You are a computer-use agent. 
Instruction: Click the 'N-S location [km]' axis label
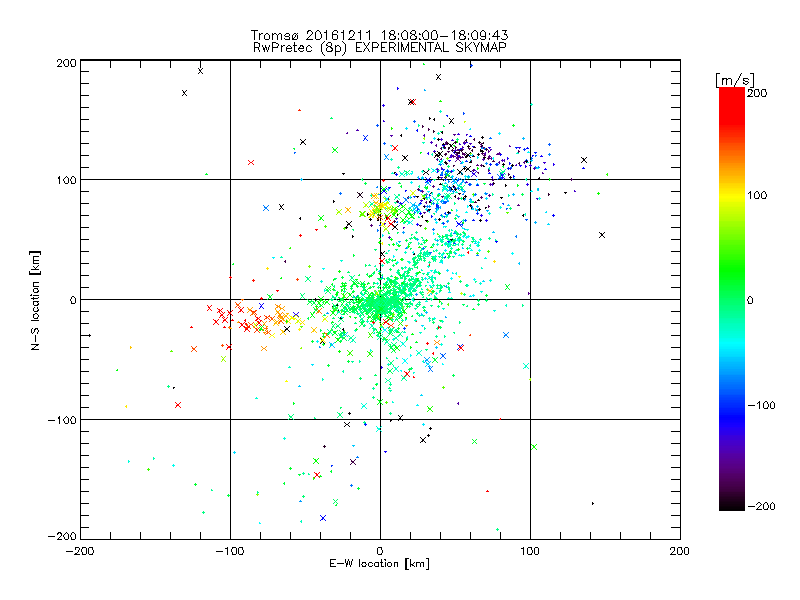[35, 301]
